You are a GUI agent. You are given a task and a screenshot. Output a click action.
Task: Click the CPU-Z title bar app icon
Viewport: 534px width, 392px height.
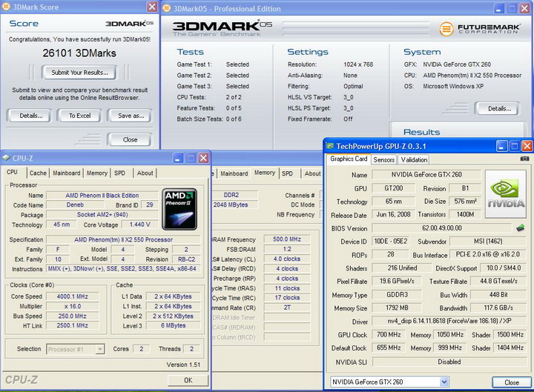point(6,158)
